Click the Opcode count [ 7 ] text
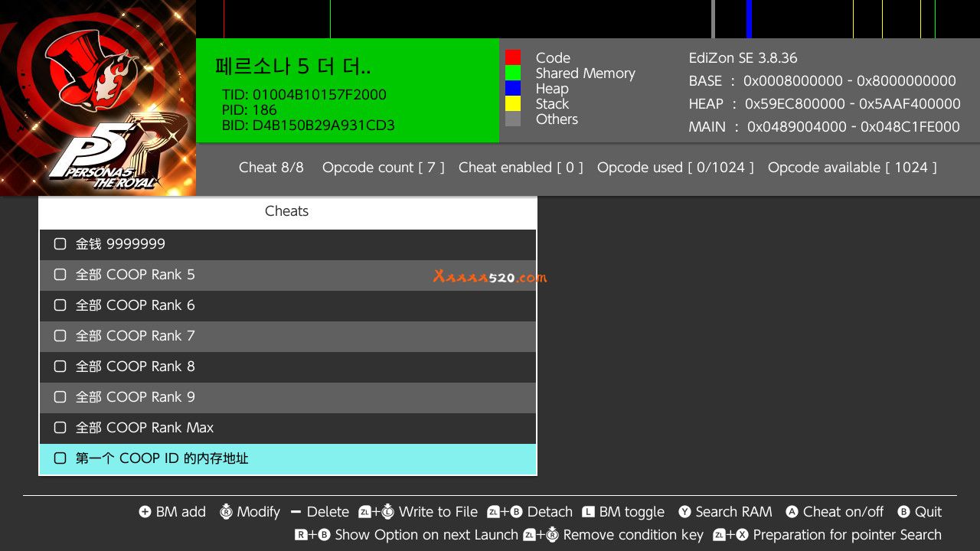The image size is (980, 551). [x=384, y=168]
